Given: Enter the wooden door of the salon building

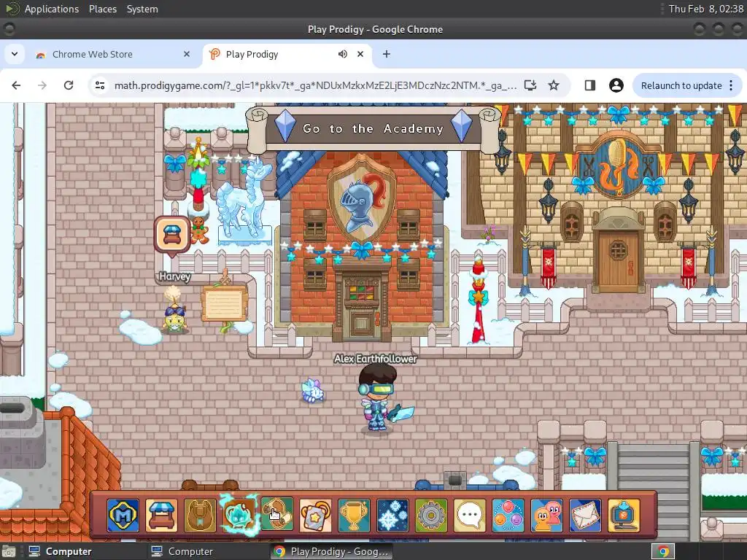Looking at the screenshot, I should point(618,261).
